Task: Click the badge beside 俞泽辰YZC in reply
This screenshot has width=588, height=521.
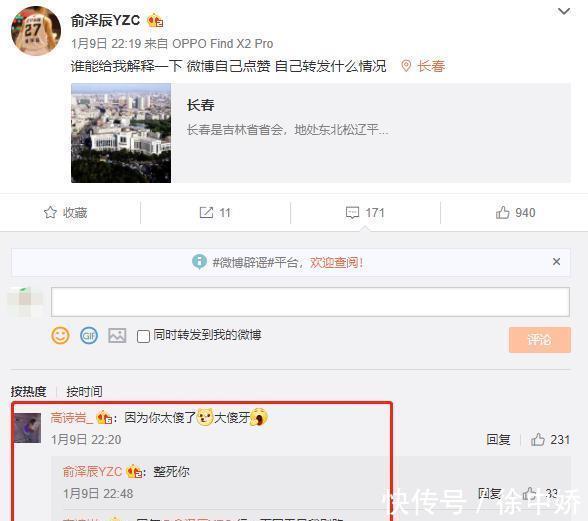Action: tap(134, 471)
